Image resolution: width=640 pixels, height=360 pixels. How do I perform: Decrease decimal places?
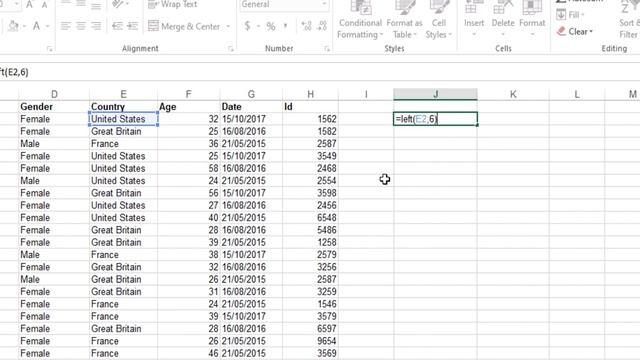(322, 26)
